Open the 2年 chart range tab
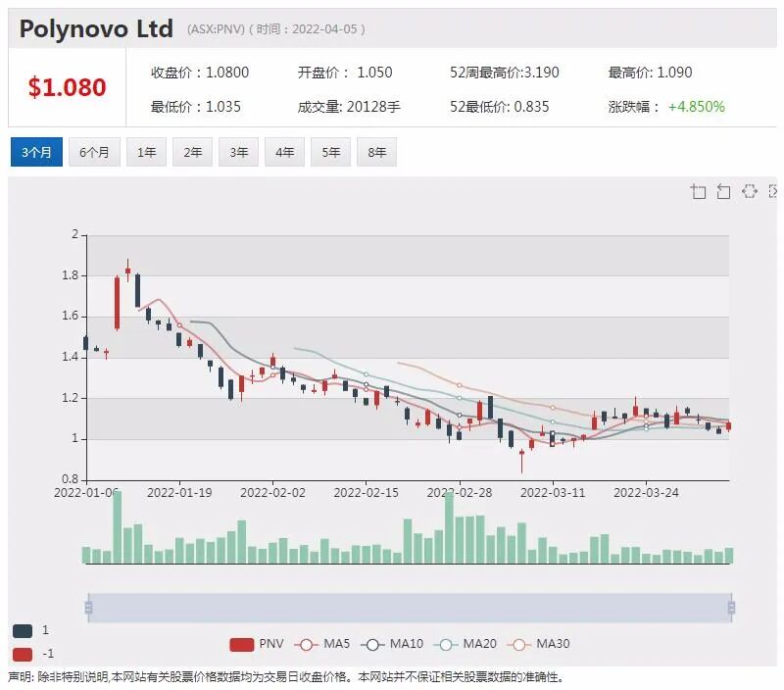784x690 pixels. tap(192, 152)
